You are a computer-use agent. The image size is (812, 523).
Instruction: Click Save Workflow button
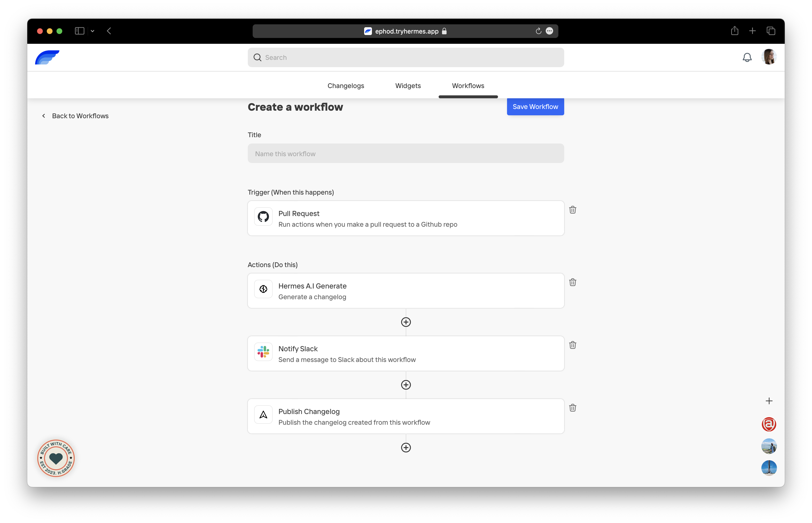[535, 107]
